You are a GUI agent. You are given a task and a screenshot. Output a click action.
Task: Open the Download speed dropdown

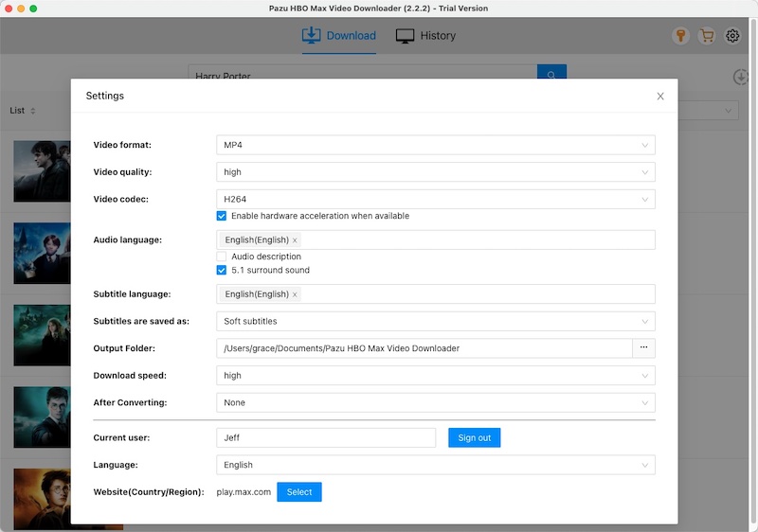pyautogui.click(x=436, y=375)
